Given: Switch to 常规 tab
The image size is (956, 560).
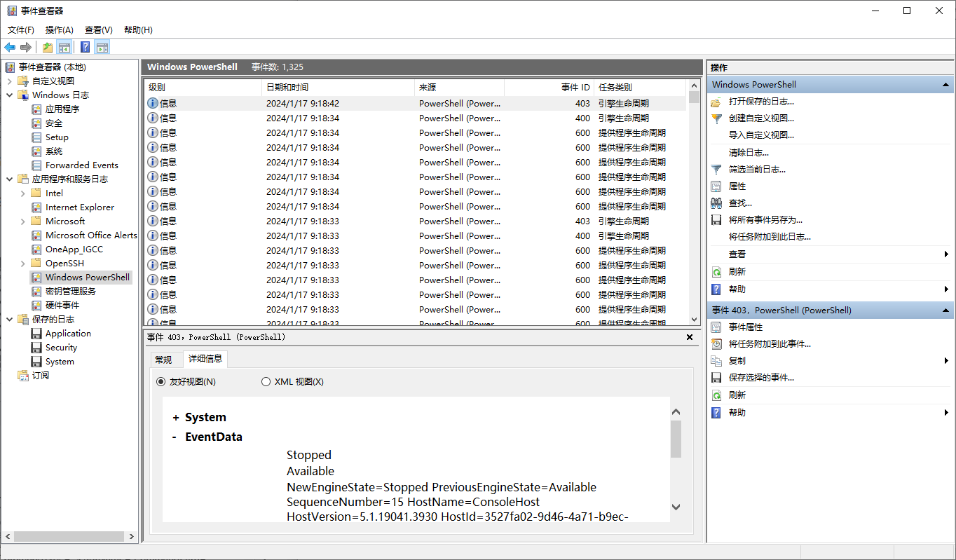Looking at the screenshot, I should 163,360.
